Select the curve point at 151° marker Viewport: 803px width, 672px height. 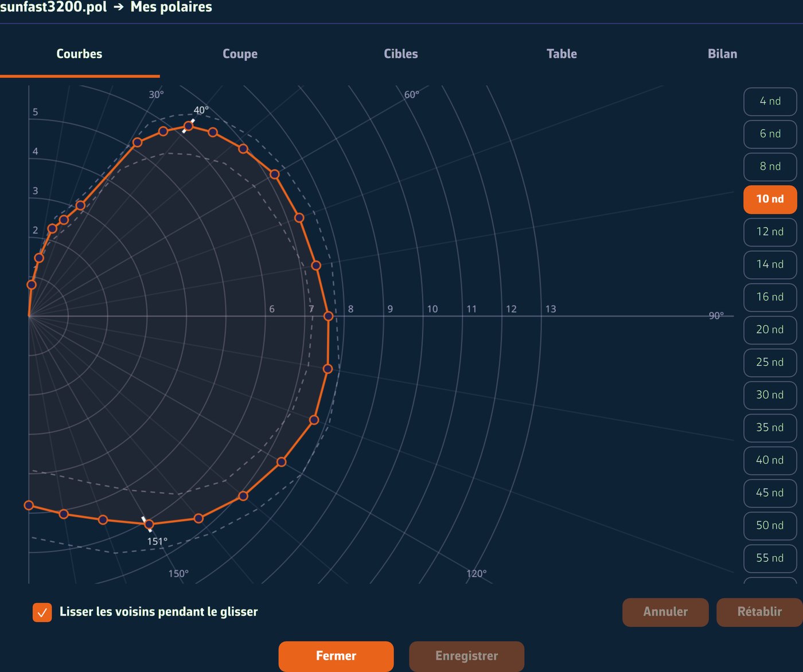tap(149, 524)
